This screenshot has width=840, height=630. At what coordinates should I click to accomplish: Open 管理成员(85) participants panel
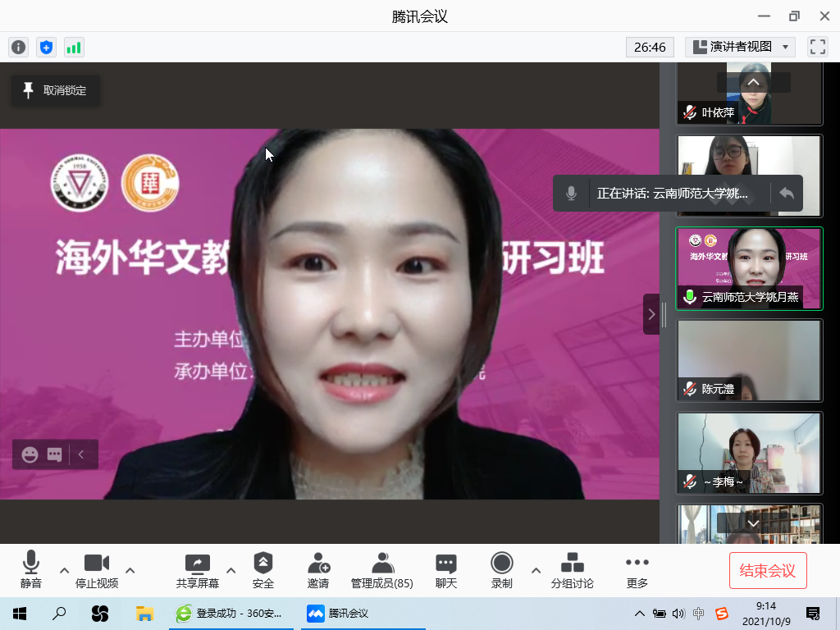(381, 570)
